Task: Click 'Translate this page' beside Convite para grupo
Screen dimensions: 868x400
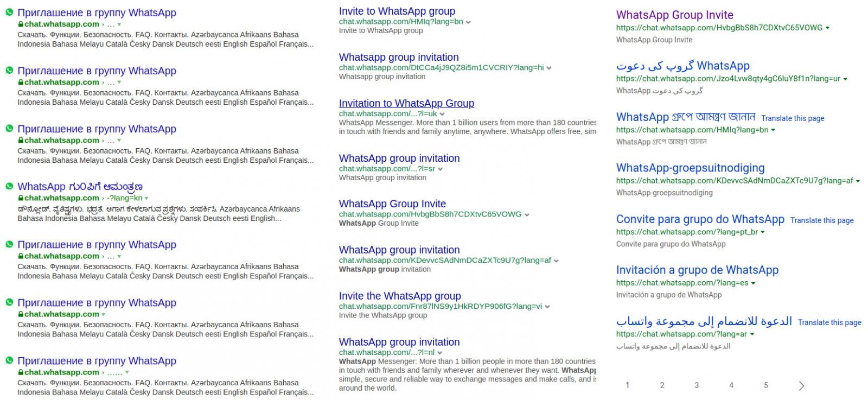Action: (x=822, y=220)
